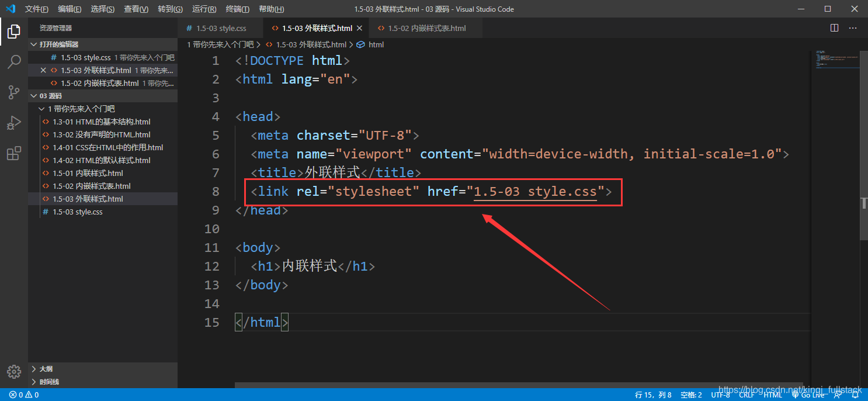This screenshot has height=401, width=868.
Task: Click the notifications bell in the status bar
Action: [855, 395]
